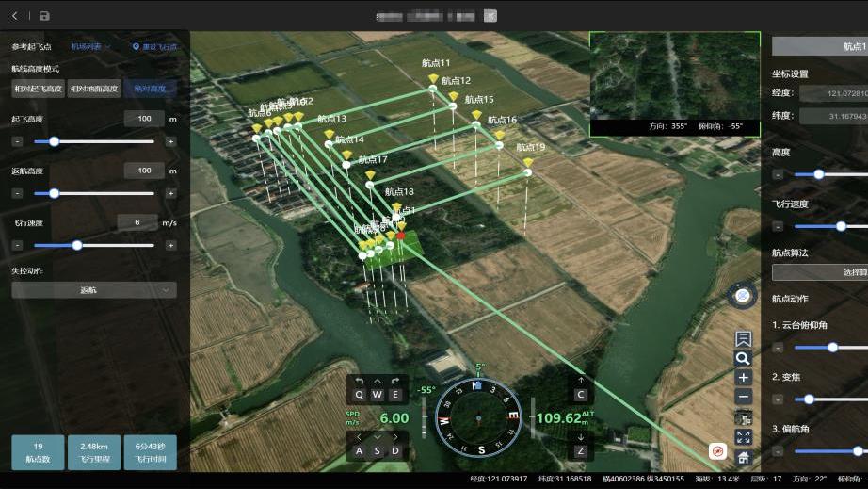The width and height of the screenshot is (868, 489).
Task: Click the 返航高度 value field
Action: [144, 171]
